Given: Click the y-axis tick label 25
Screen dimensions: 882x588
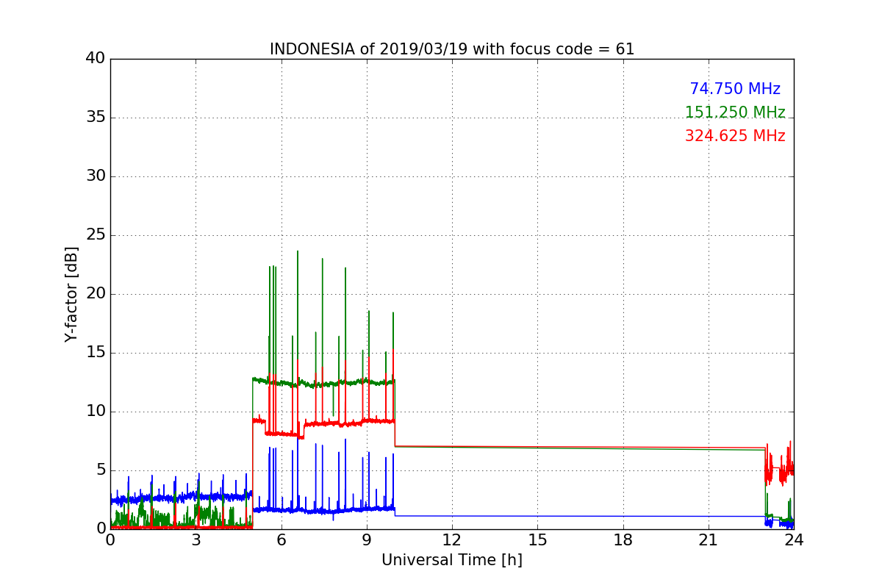Looking at the screenshot, I should pos(96,235).
